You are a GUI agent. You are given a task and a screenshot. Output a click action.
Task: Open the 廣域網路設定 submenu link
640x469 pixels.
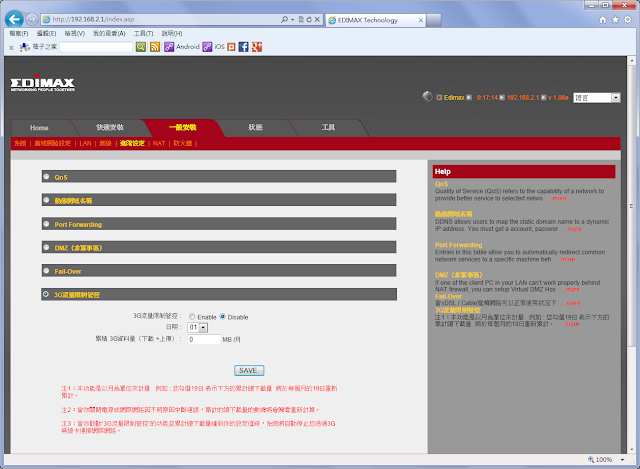click(53, 143)
